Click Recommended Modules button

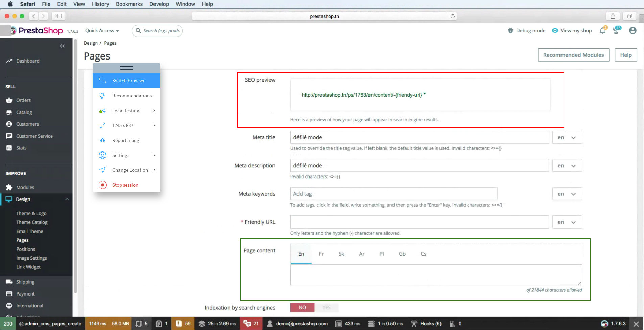[573, 55]
